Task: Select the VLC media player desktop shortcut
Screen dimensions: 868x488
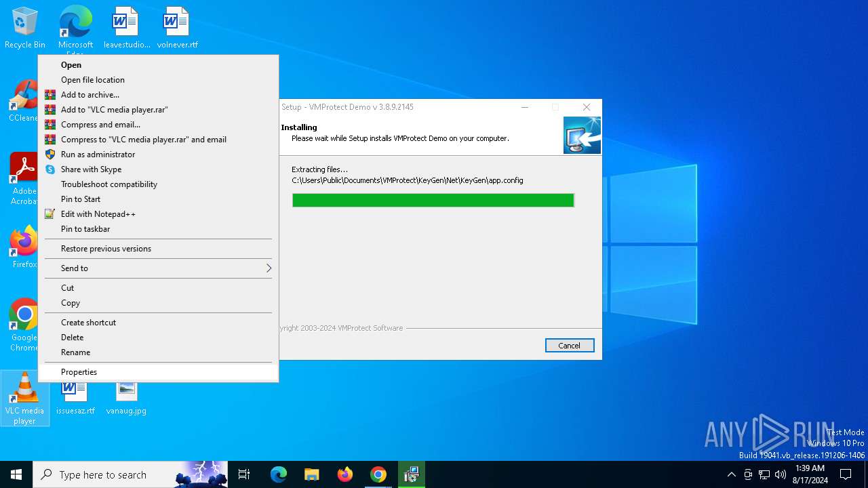Action: (x=24, y=399)
